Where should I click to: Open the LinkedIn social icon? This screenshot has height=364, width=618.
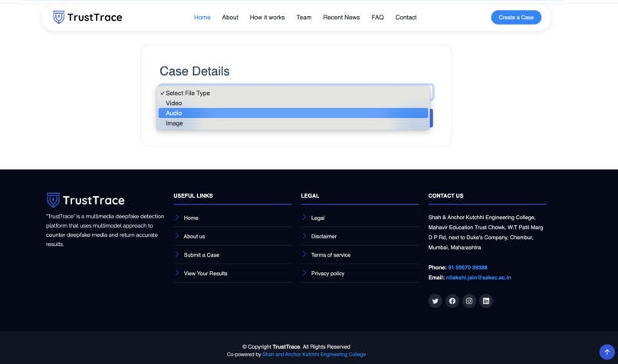(x=486, y=301)
